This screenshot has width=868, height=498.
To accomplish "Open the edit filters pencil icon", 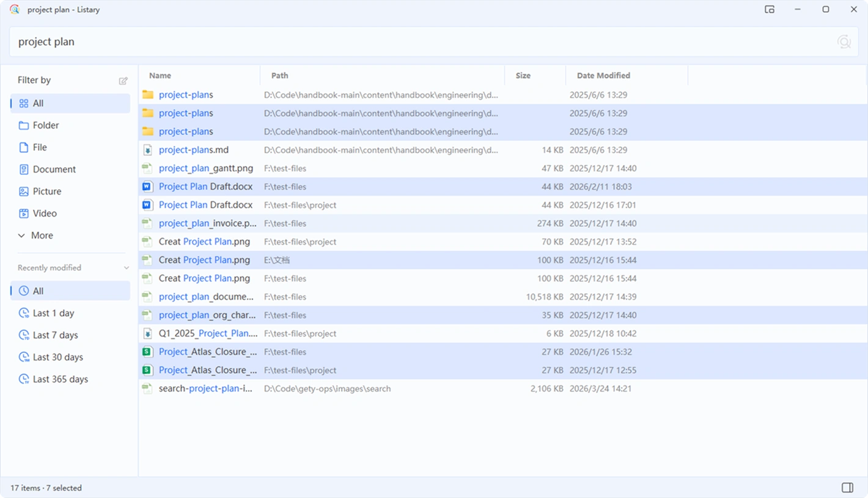I will tap(123, 81).
